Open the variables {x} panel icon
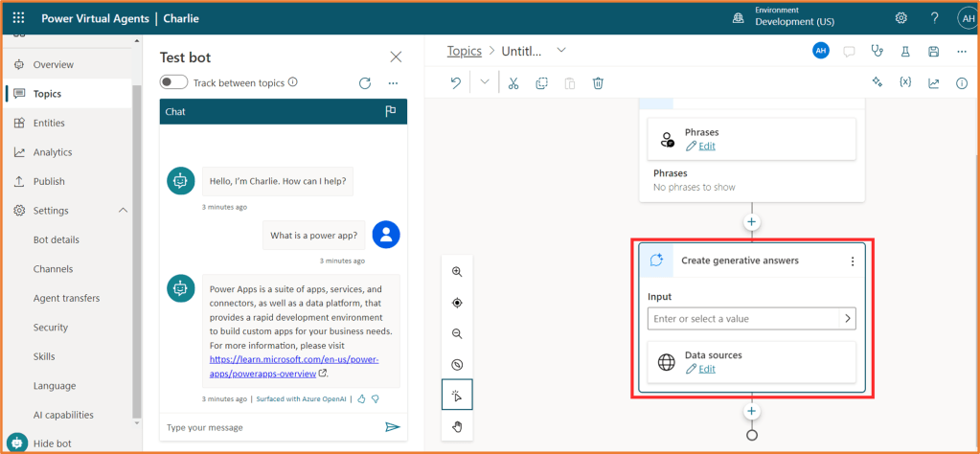980x454 pixels. [904, 83]
